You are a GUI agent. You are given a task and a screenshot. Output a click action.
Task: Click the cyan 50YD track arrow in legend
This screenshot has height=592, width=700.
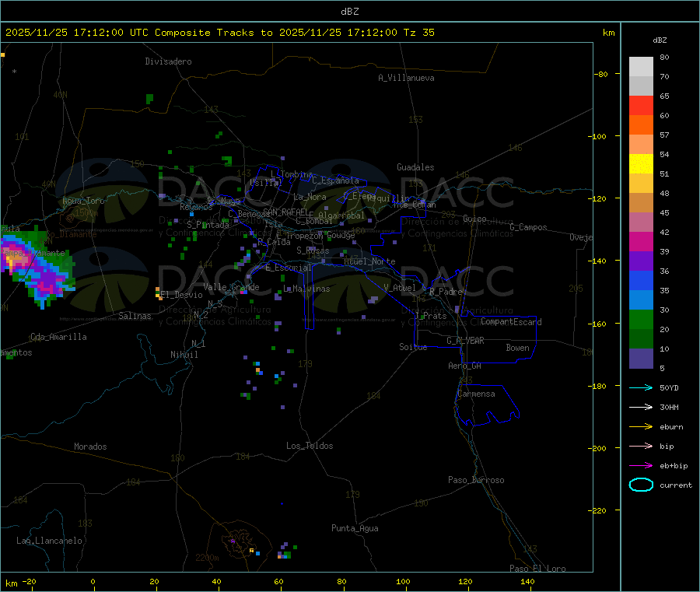(x=641, y=387)
